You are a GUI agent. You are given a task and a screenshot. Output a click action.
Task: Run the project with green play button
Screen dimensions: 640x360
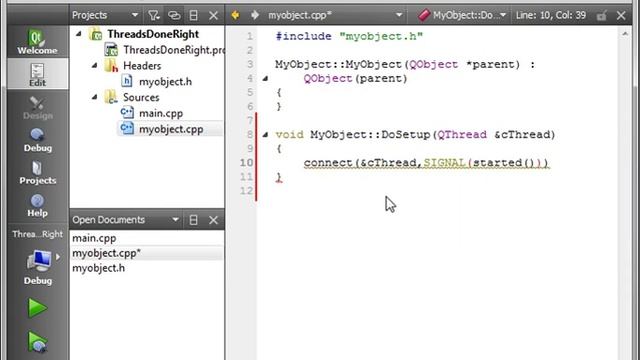click(x=38, y=308)
